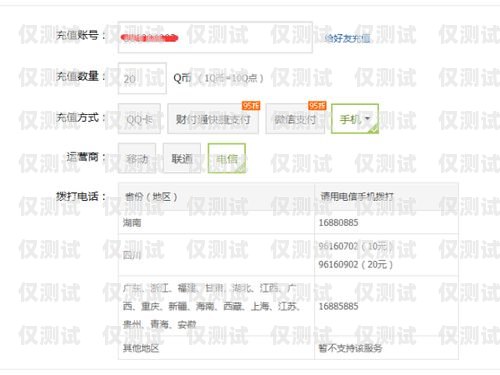The height and width of the screenshot is (375, 500).
Task: Choose 财付通快捷支付 payment option
Action: 213,119
